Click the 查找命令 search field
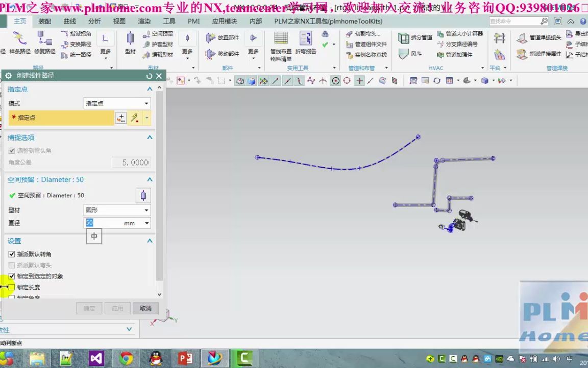588x368 pixels. pos(514,21)
